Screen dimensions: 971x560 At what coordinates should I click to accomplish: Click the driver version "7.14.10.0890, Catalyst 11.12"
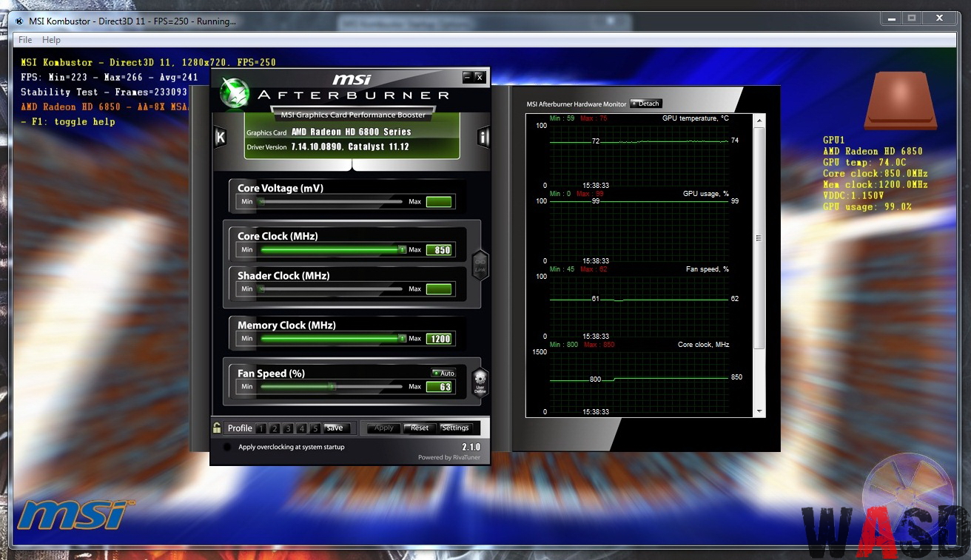350,147
